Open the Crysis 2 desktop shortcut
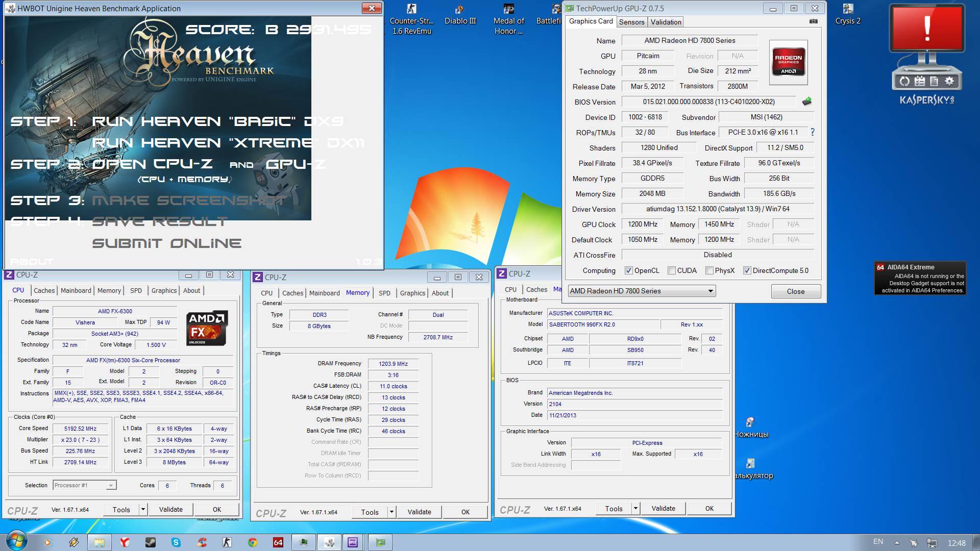The image size is (980, 551). click(x=848, y=14)
